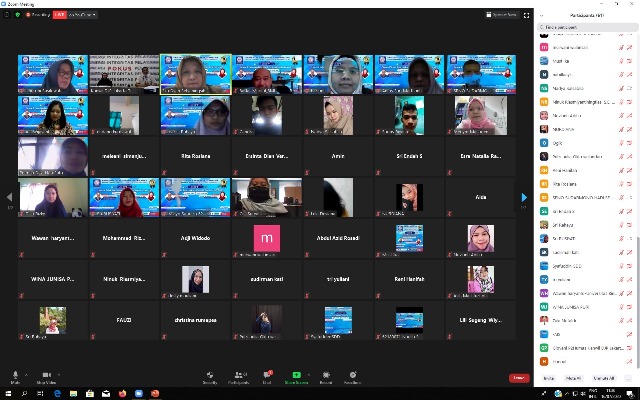The width and height of the screenshot is (640, 400).
Task: Click the Invite button in participants panel
Action: [x=548, y=378]
